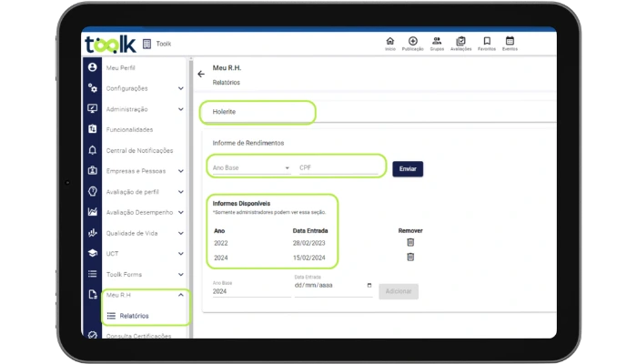Select Relatórios in the sidebar
Viewport: 637px width, 364px height.
[134, 316]
